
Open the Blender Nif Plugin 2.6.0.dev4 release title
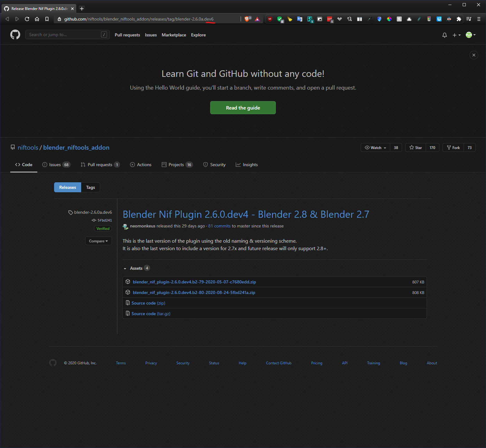pyautogui.click(x=246, y=214)
